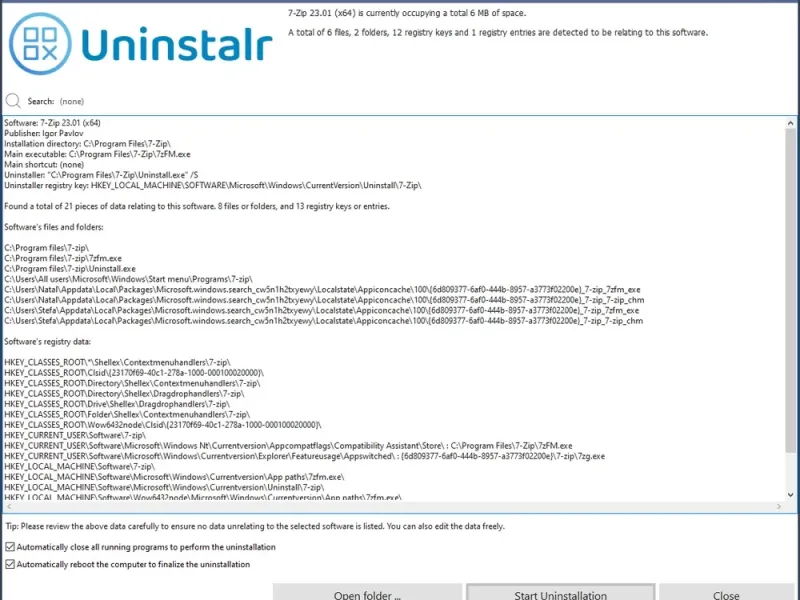Click the 'Publisher: Igor Pavlov' line
Screen dimensions: 800x600
[44, 133]
